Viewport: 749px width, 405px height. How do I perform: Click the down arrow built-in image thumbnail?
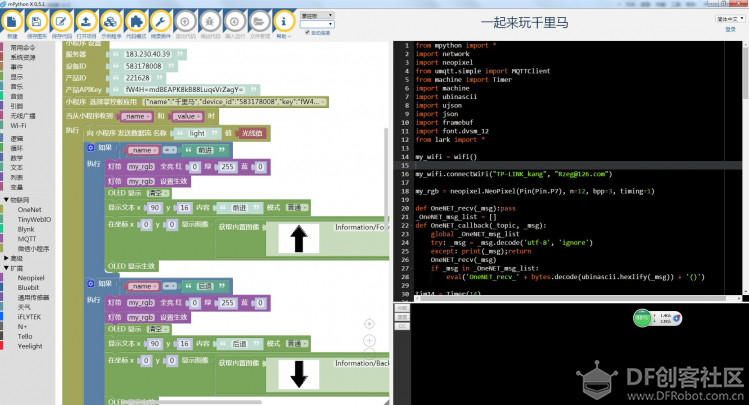299,374
